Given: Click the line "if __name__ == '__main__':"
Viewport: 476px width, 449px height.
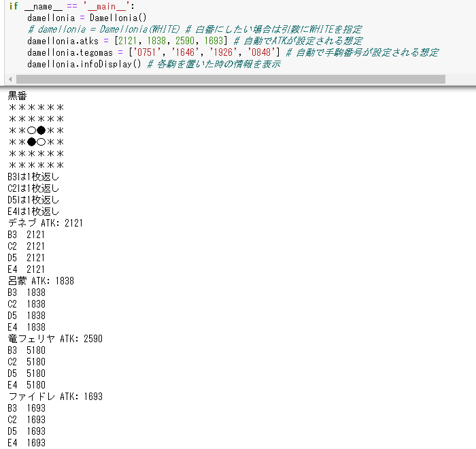Looking at the screenshot, I should coord(71,6).
